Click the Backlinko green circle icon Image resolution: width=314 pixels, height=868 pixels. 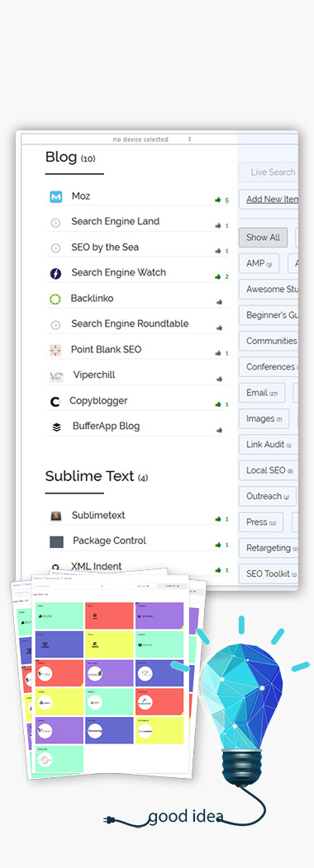click(55, 299)
